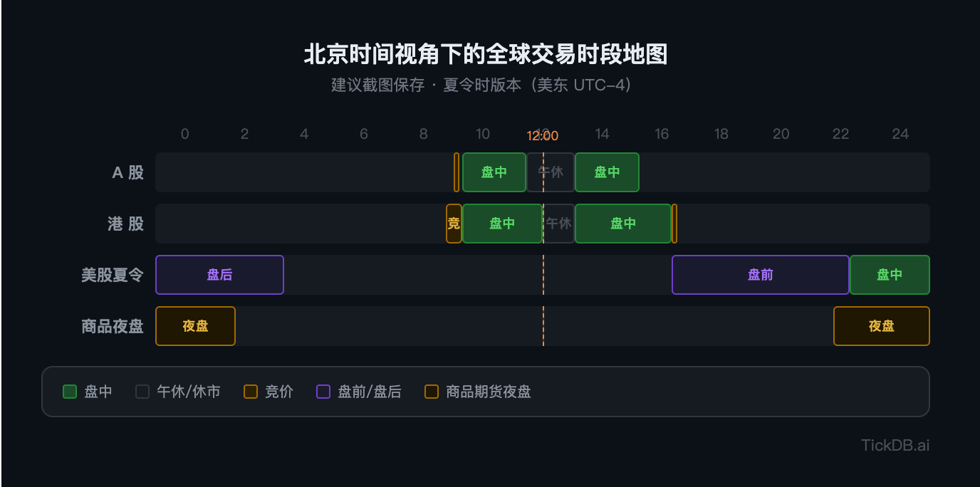Click the green 盘中 legend swatch
This screenshot has width=980, height=487.
pos(70,392)
